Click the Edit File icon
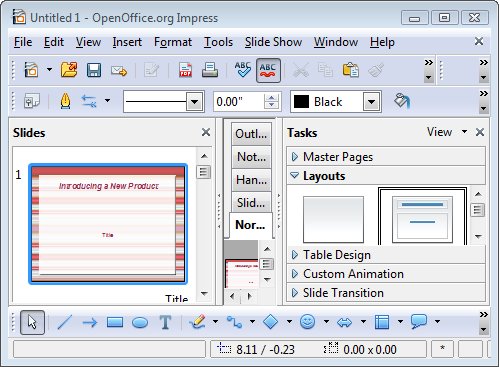The height and width of the screenshot is (367, 499). click(151, 70)
